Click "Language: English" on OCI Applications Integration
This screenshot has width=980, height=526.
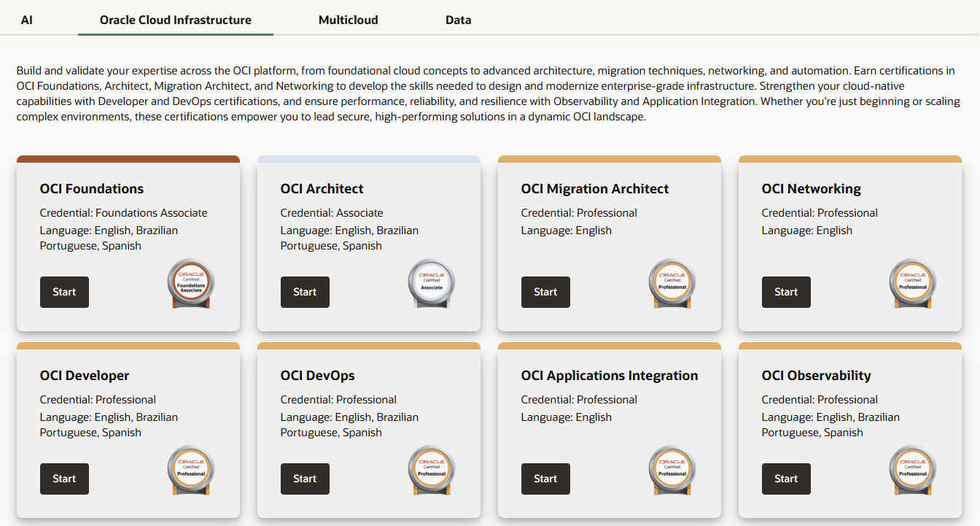click(x=567, y=417)
